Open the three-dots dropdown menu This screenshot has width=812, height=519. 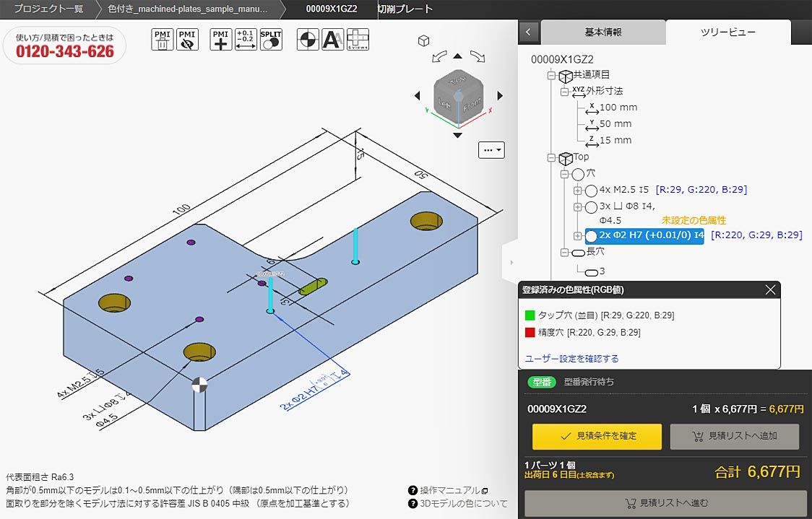click(x=491, y=150)
